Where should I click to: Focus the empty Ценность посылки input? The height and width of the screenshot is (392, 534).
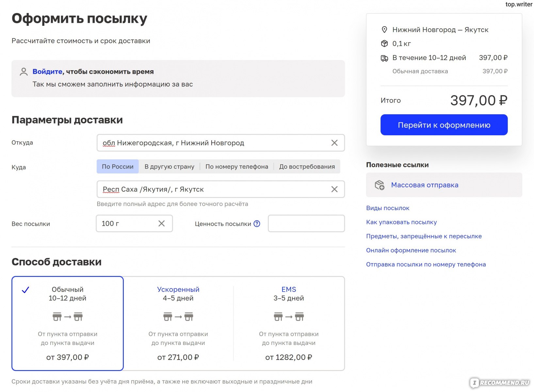pos(306,223)
